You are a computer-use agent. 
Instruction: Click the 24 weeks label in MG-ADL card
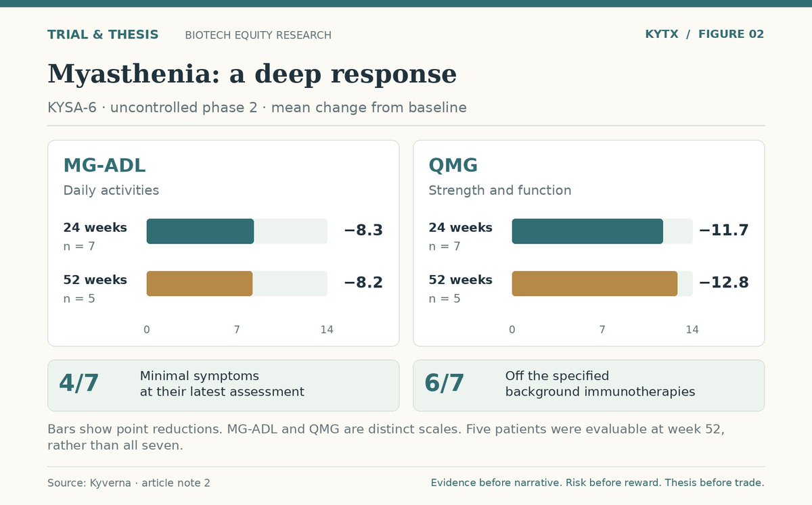[95, 228]
